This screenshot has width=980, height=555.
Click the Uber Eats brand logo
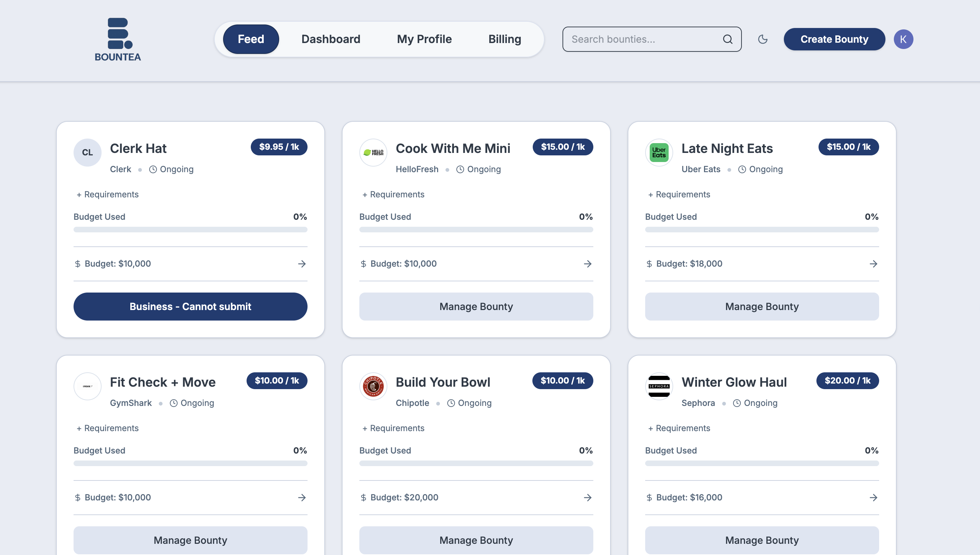pyautogui.click(x=659, y=153)
